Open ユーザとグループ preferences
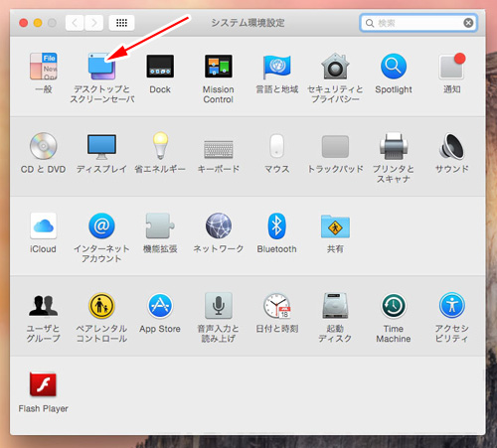The image size is (497, 448). point(44,306)
